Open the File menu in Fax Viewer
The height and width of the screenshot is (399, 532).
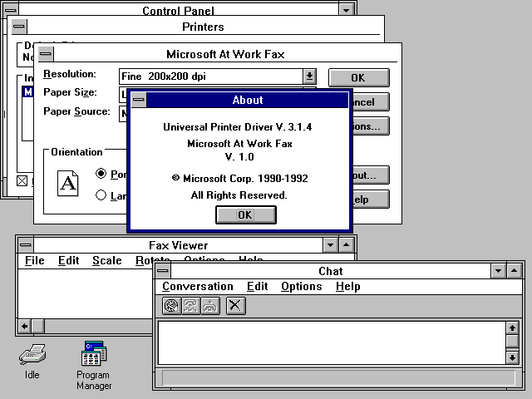[35, 260]
